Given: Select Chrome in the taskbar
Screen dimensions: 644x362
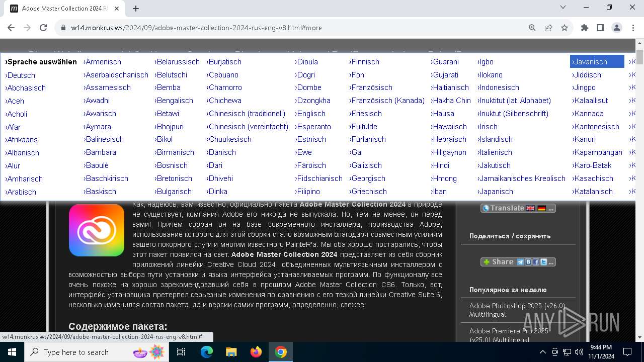Looking at the screenshot, I should (x=281, y=352).
